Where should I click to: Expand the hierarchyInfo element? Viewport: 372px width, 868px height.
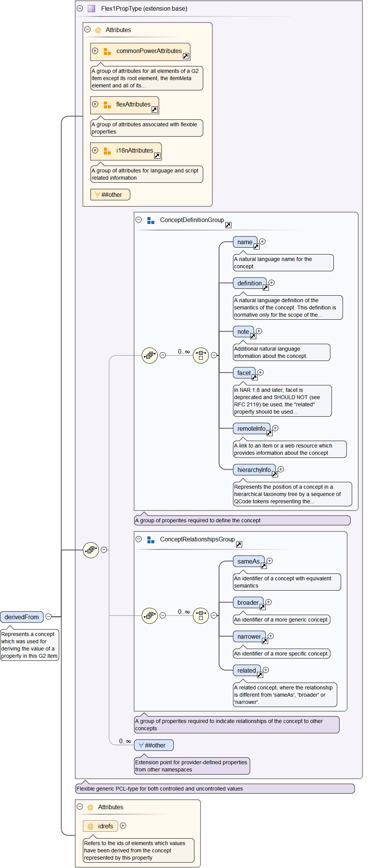[x=281, y=469]
